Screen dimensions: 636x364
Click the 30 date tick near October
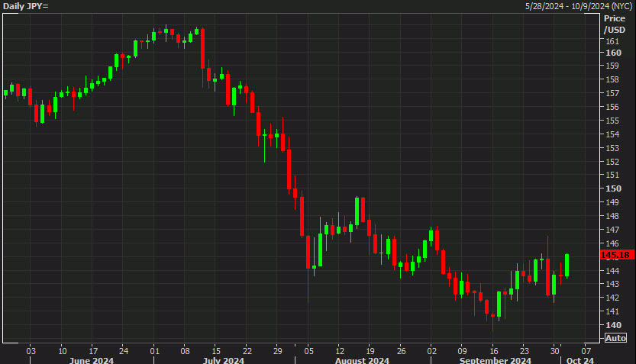pyautogui.click(x=556, y=350)
